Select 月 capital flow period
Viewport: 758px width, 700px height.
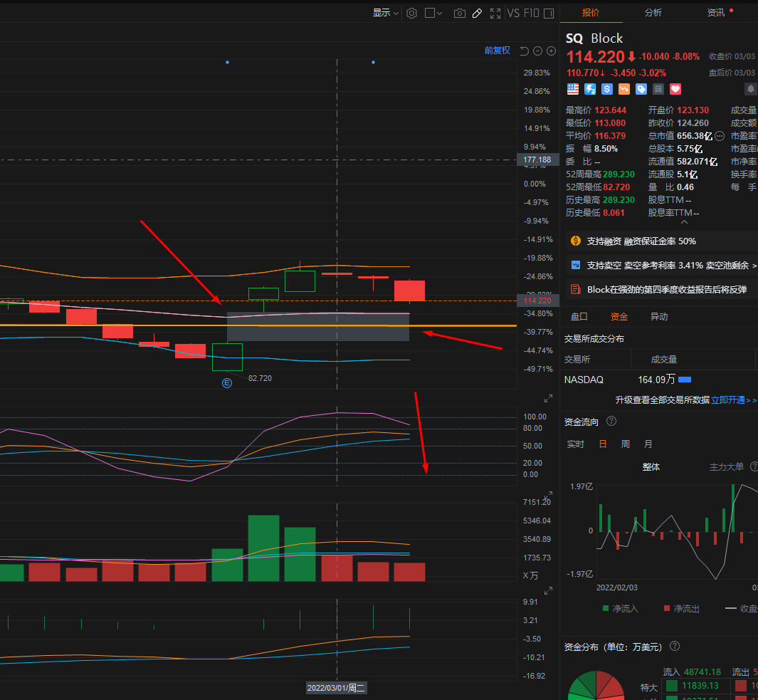click(x=648, y=444)
